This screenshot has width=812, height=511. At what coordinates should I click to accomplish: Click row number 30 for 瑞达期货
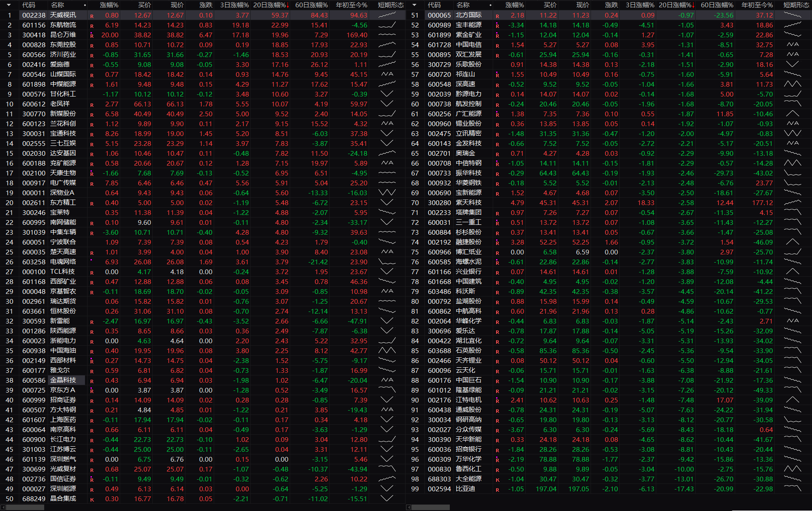(x=9, y=301)
